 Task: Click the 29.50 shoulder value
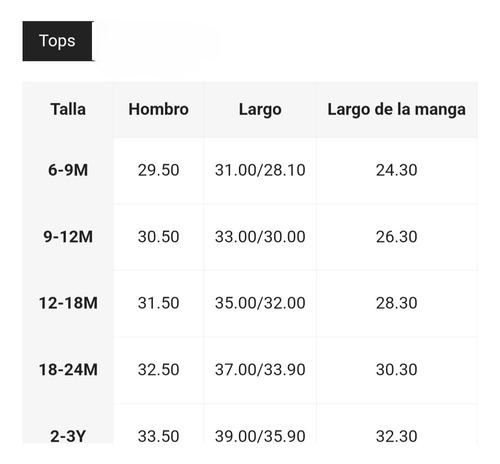click(x=159, y=170)
